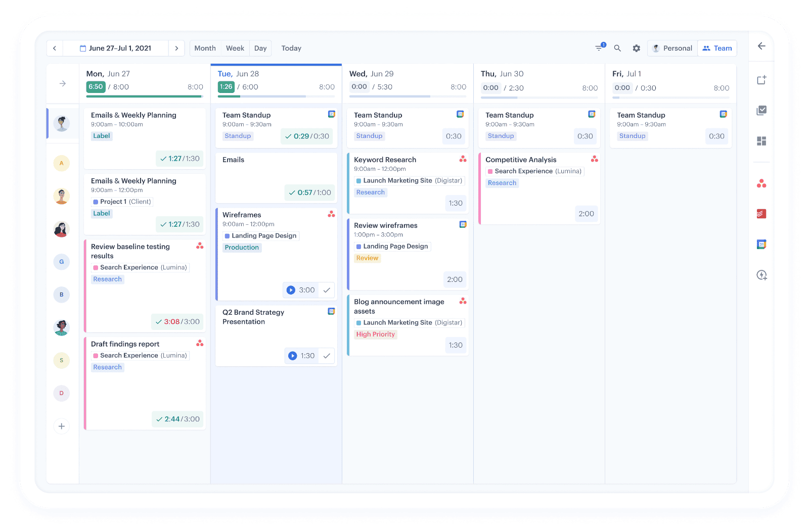This screenshot has width=809, height=532.
Task: Expand the team member sidebar arrow
Action: [x=63, y=83]
